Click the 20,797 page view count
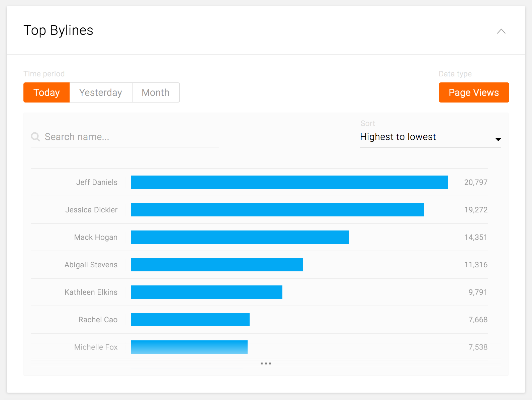 pos(475,182)
